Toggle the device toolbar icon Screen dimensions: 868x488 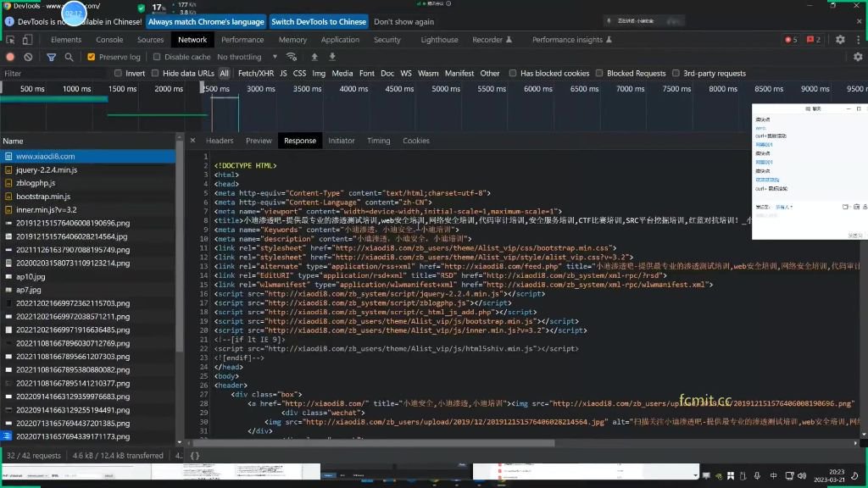pyautogui.click(x=27, y=40)
